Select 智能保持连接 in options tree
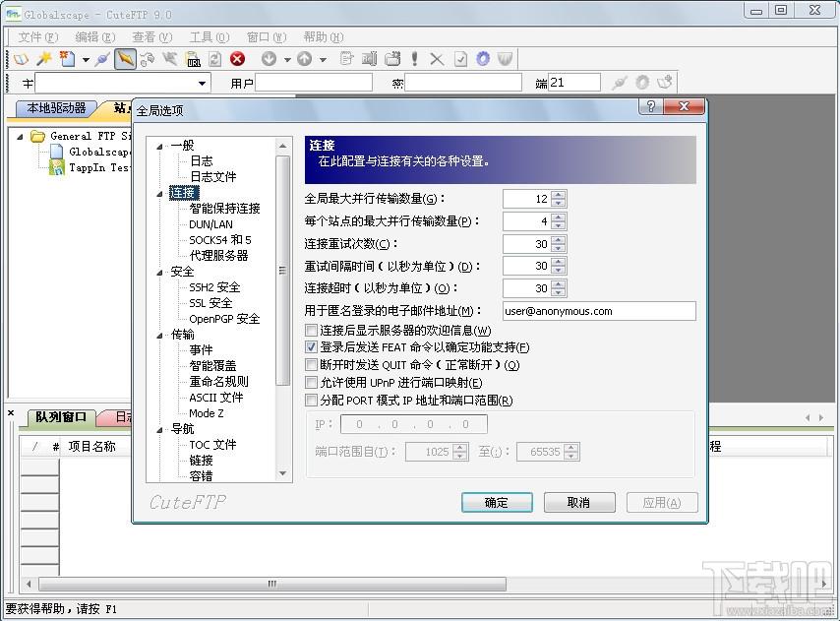Viewport: 840px width, 621px height. 224,209
